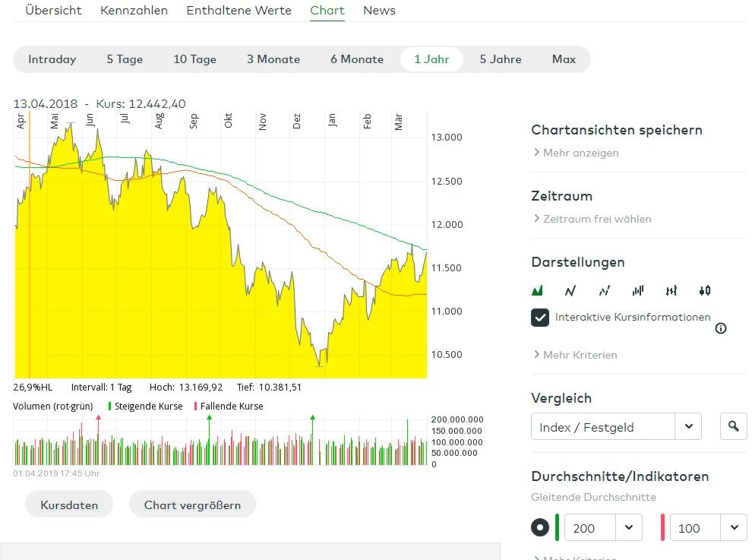Uncheck Interaktive Kursinformationen checkbox
Image resolution: width=752 pixels, height=560 pixels.
pyautogui.click(x=540, y=318)
